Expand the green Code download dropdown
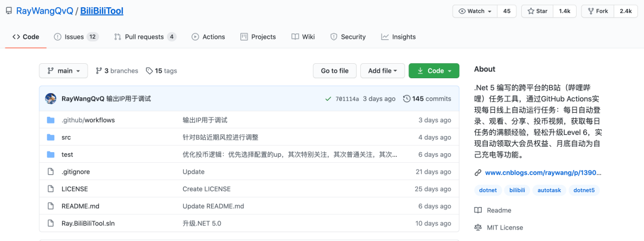 434,70
